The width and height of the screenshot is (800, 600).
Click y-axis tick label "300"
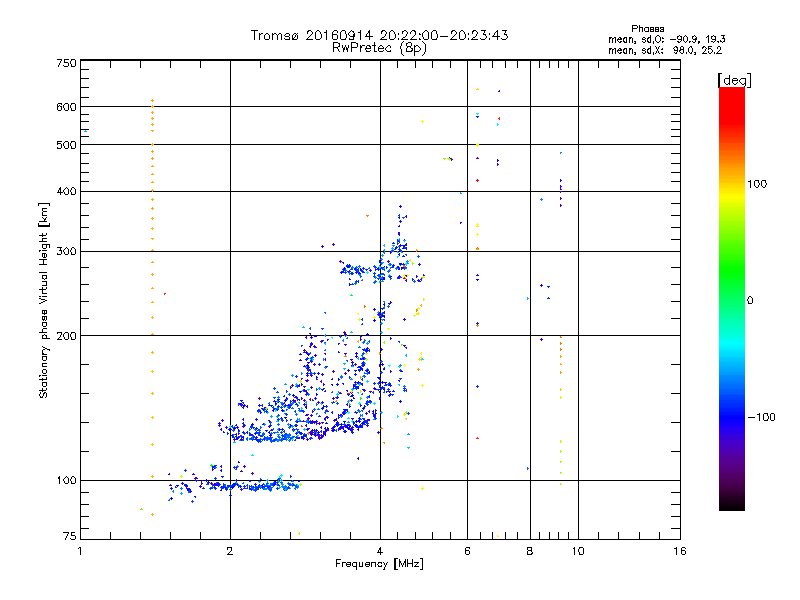(x=66, y=252)
